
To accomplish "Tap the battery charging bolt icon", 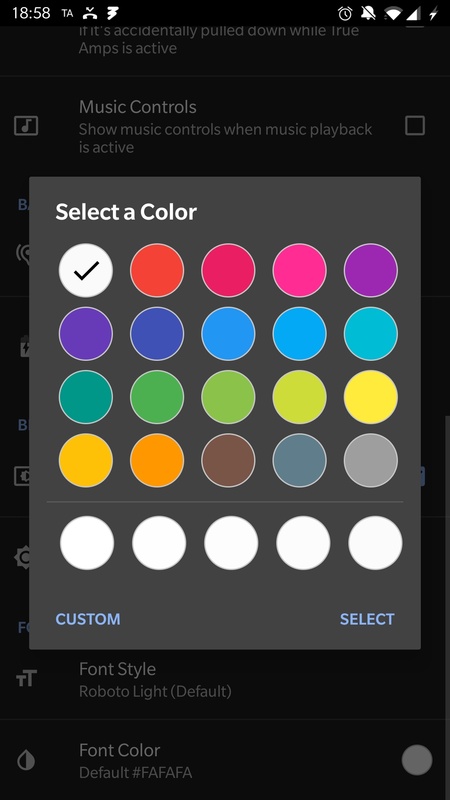I will (433, 13).
